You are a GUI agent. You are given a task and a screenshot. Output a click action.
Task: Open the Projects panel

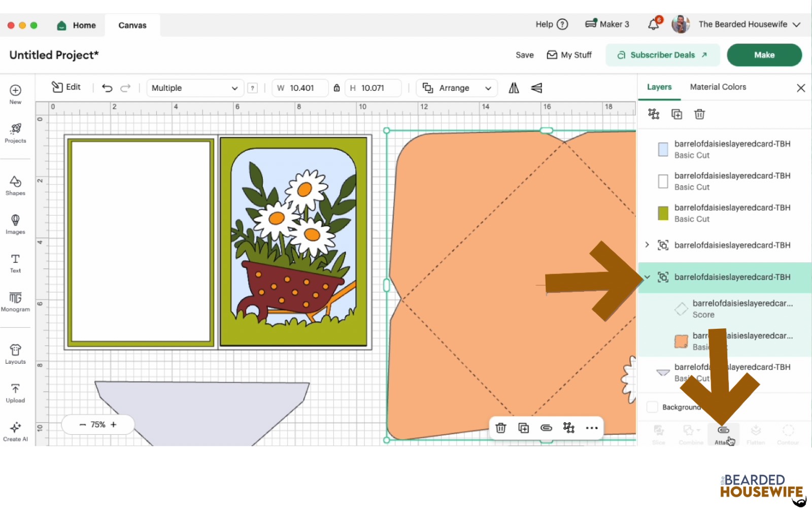15,133
